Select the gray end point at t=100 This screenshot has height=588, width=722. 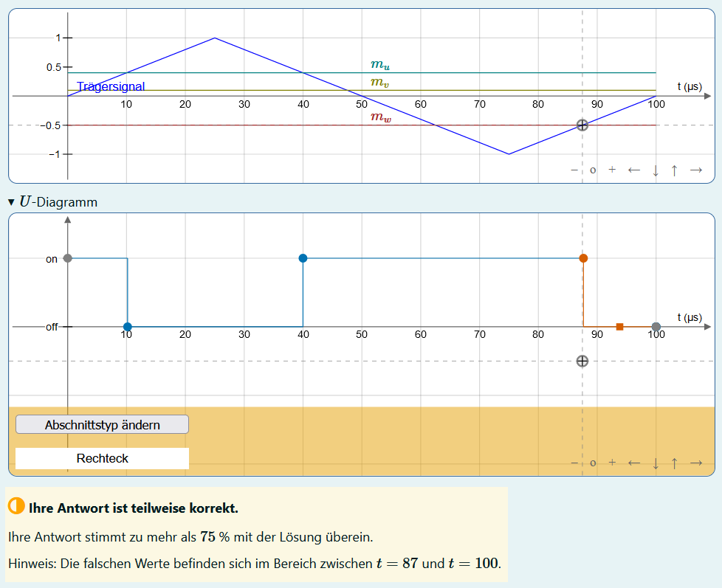656,326
